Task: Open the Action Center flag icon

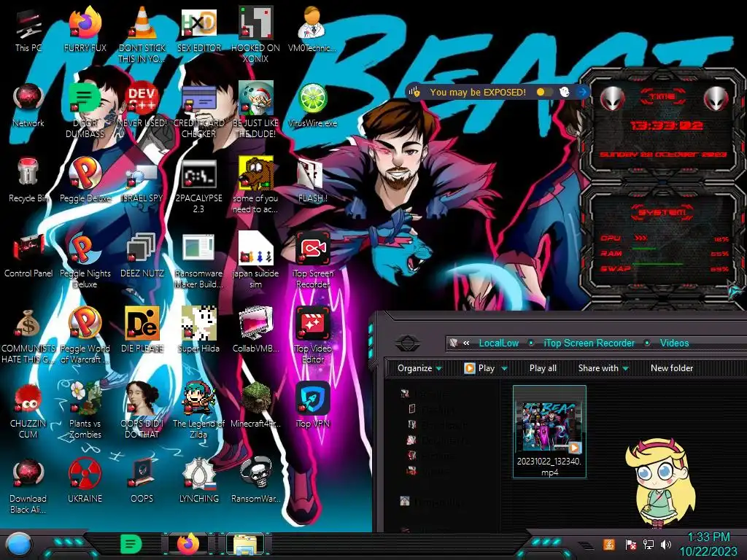Action: click(630, 544)
